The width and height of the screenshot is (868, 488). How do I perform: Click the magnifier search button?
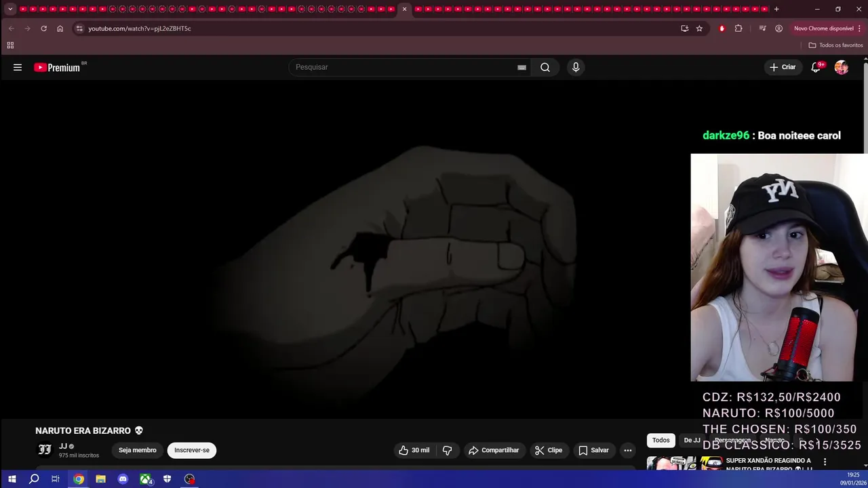pyautogui.click(x=545, y=67)
